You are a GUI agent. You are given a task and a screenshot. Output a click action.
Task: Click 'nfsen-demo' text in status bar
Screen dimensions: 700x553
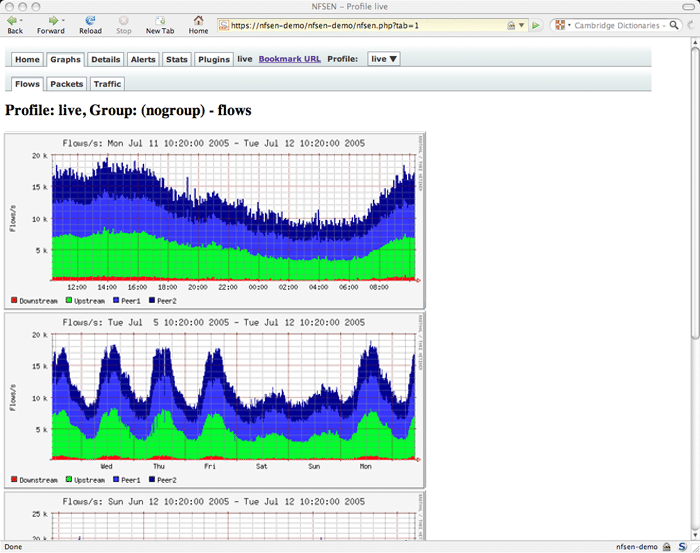tap(637, 547)
